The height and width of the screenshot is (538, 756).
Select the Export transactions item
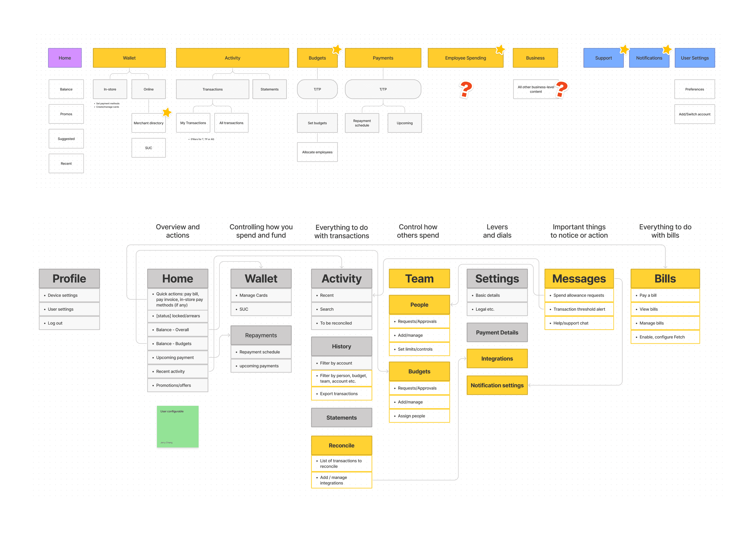pyautogui.click(x=341, y=394)
